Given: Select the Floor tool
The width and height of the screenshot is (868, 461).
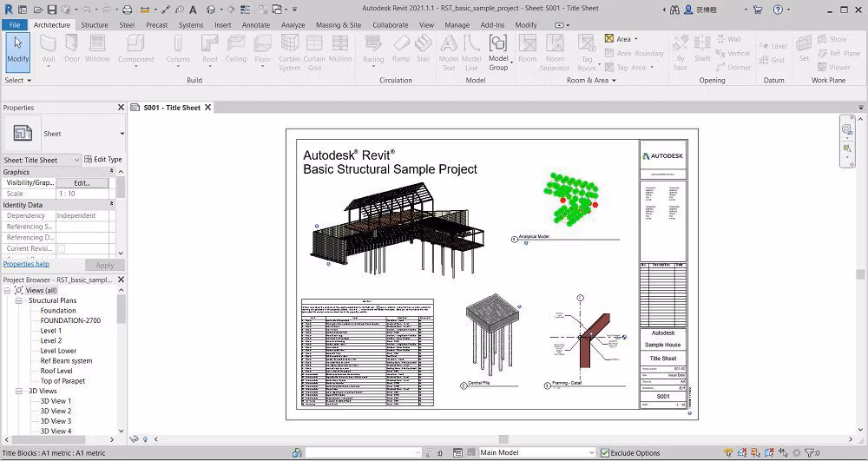Looking at the screenshot, I should click(262, 50).
